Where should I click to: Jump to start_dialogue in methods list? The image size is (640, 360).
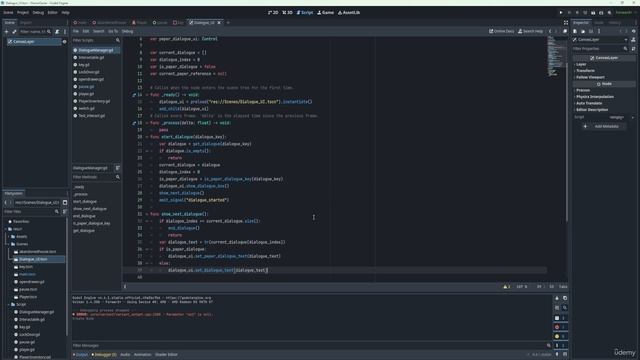click(85, 202)
